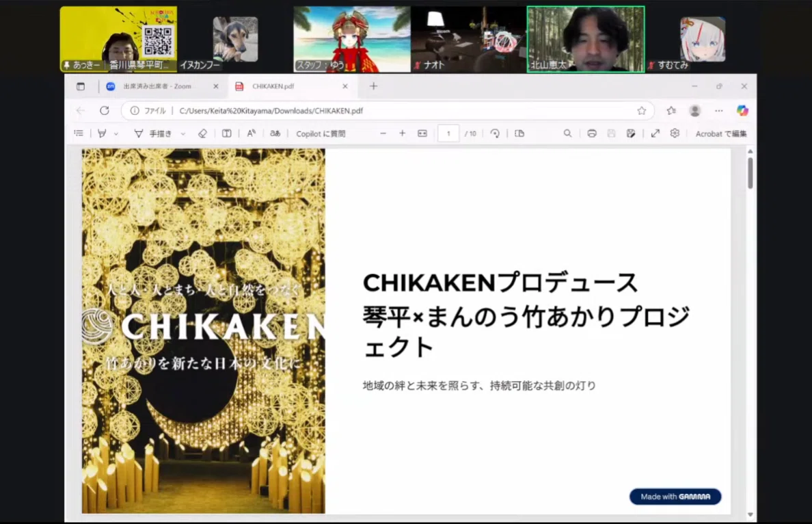The height and width of the screenshot is (524, 812).
Task: Add a text box to PDF
Action: (x=227, y=133)
